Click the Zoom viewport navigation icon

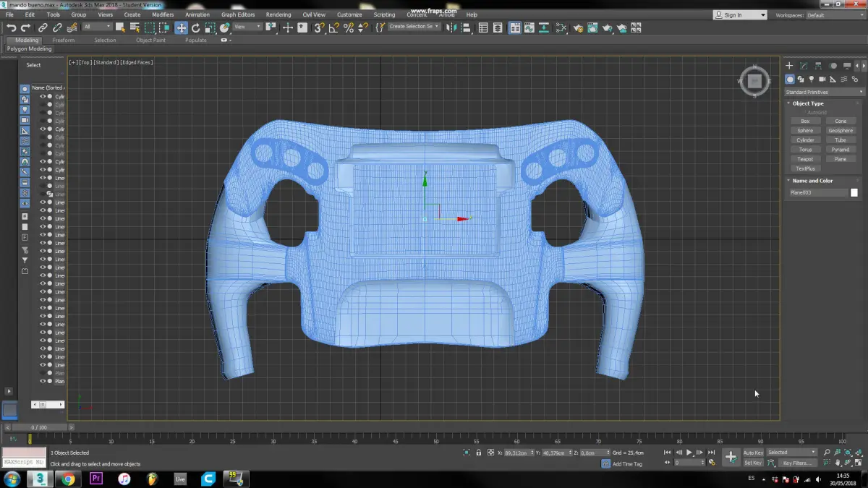[827, 452]
